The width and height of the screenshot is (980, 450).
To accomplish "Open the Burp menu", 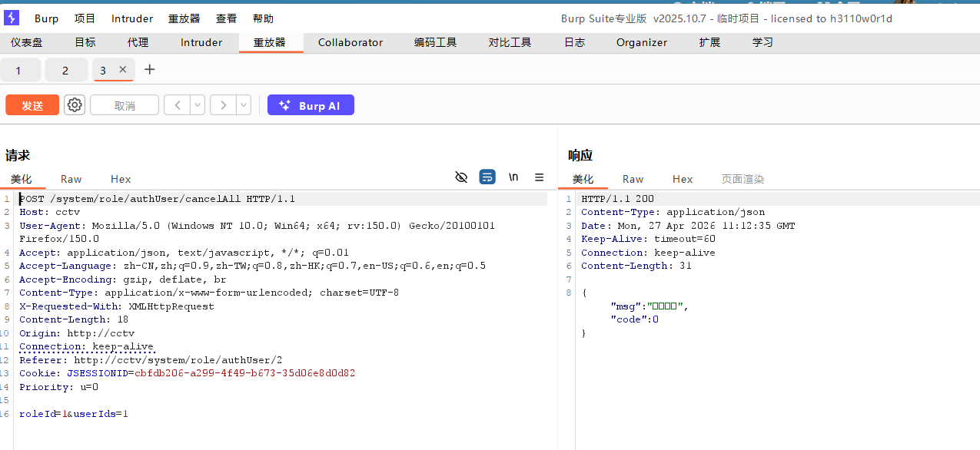I will click(x=46, y=18).
